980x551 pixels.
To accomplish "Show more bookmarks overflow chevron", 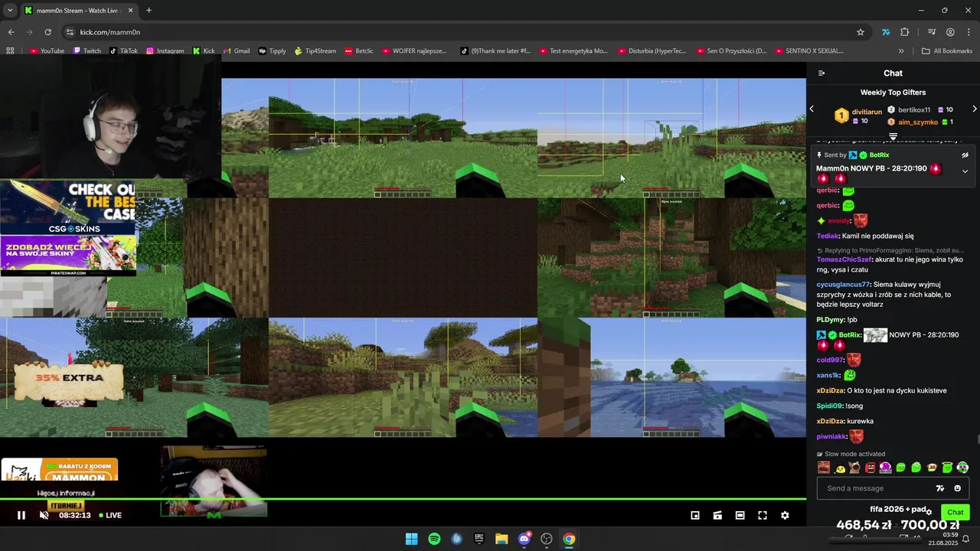I will click(901, 51).
